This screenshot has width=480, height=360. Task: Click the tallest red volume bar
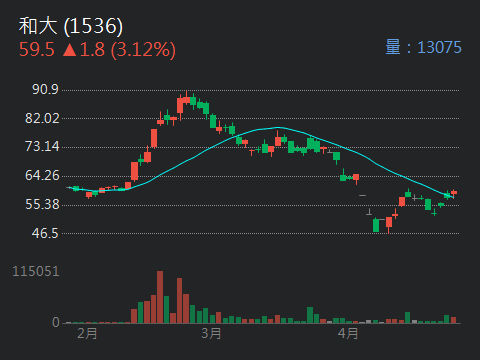[160, 297]
